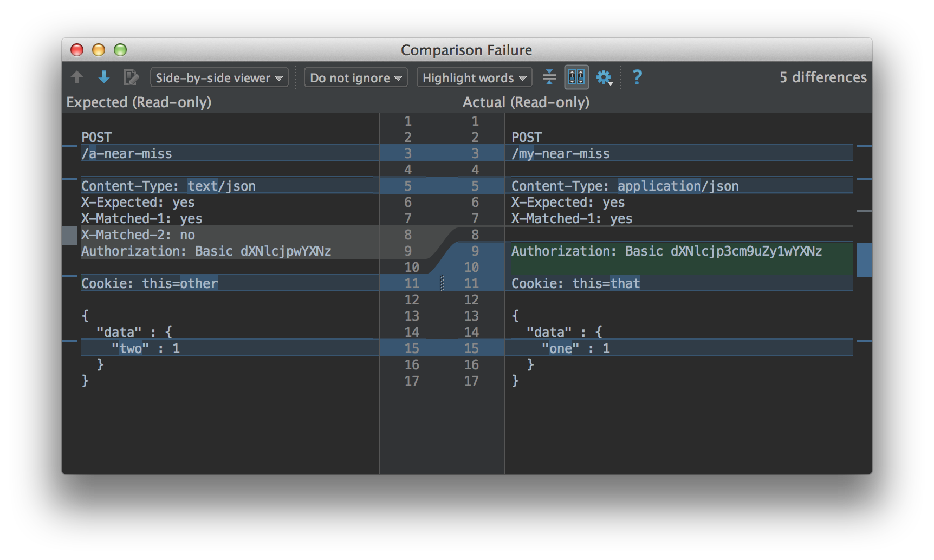Click the gray marker beside X-Matched-2 line

pos(69,236)
